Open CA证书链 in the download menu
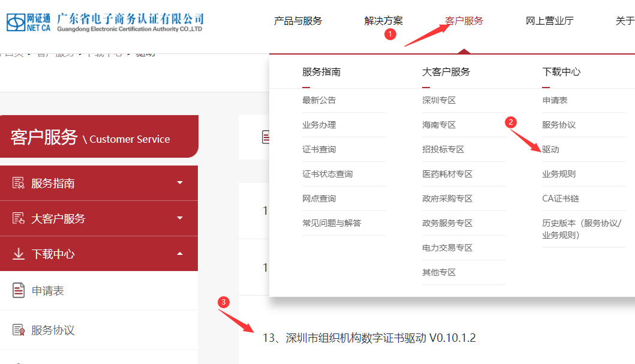The height and width of the screenshot is (364, 635). tap(561, 198)
